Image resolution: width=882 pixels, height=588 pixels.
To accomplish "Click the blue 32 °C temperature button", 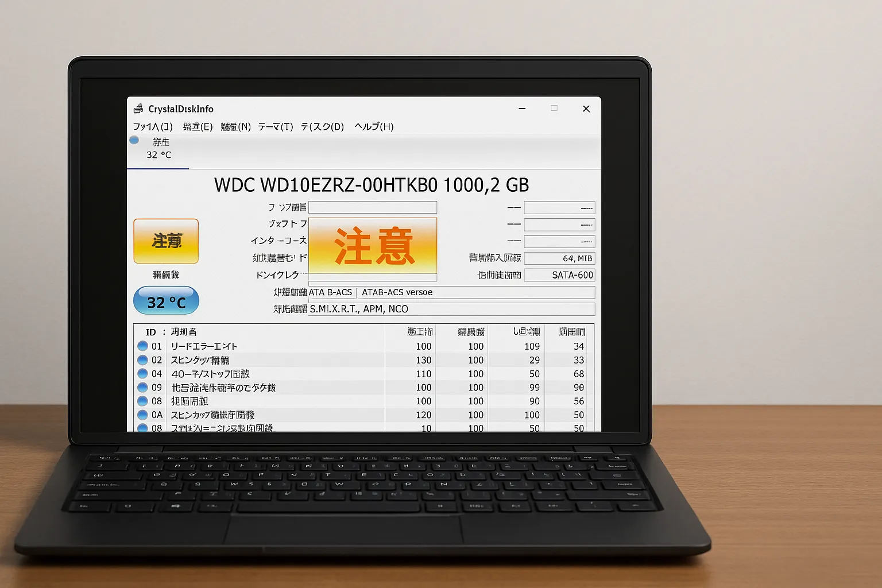I will pyautogui.click(x=166, y=301).
